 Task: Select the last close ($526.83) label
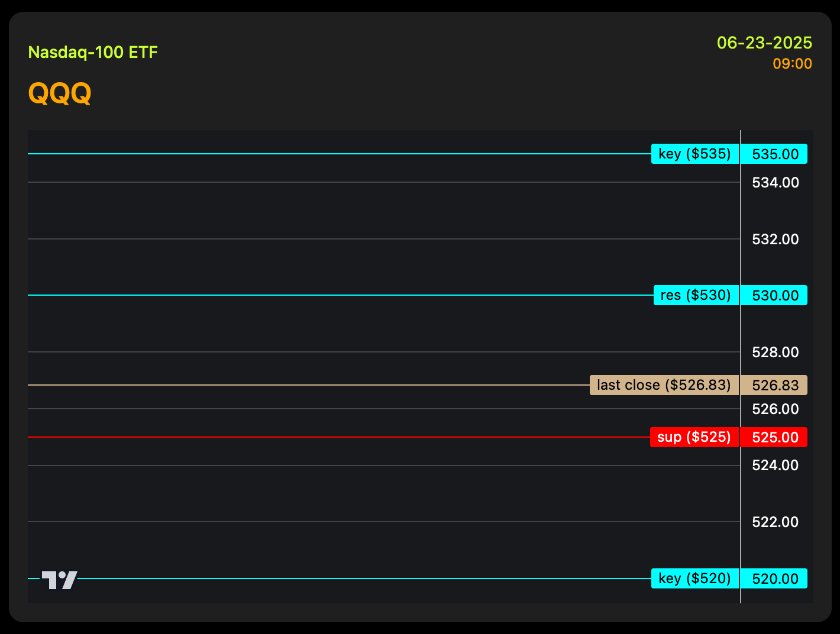click(x=664, y=385)
